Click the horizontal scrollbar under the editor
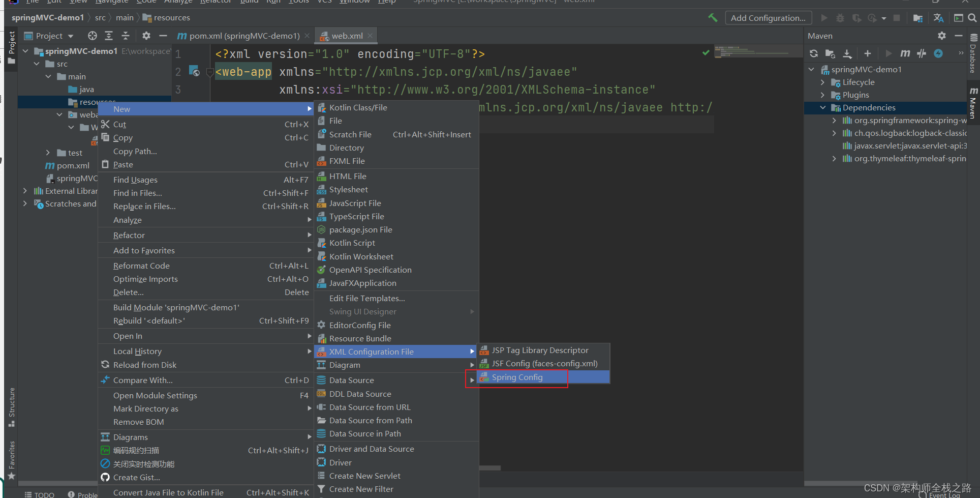Image resolution: width=980 pixels, height=498 pixels. (x=489, y=468)
